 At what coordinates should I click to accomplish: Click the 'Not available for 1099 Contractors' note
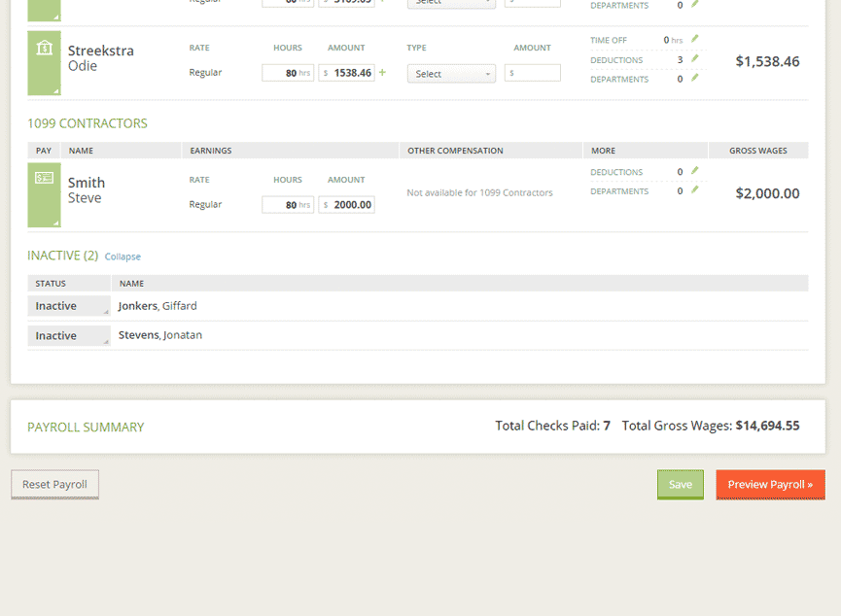(x=479, y=192)
